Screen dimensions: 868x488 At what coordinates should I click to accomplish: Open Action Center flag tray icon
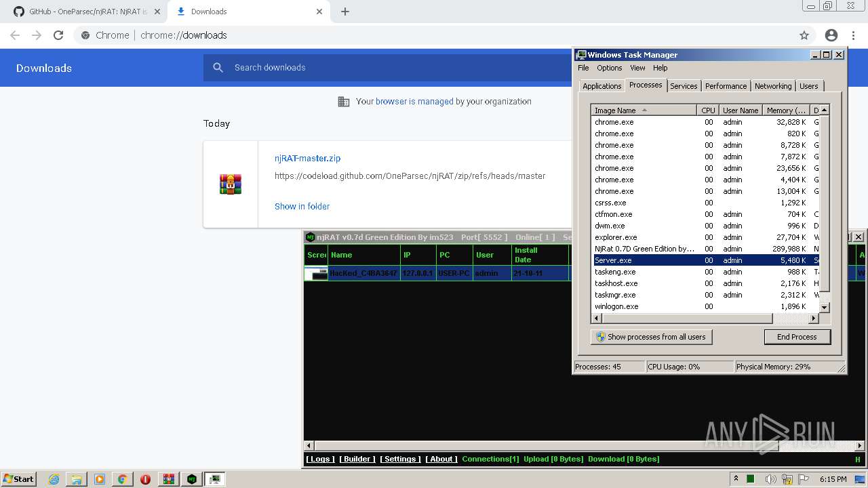pos(804,479)
